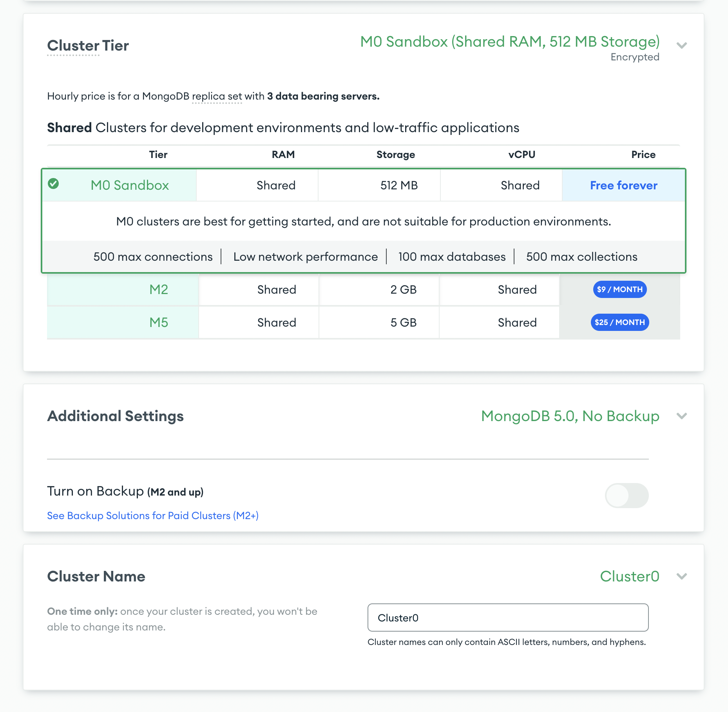Click the Tier column header
This screenshot has width=728, height=712.
[158, 154]
